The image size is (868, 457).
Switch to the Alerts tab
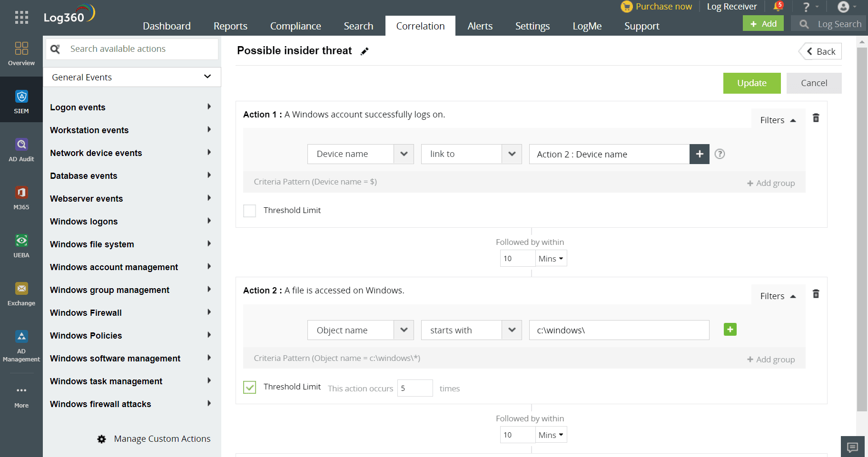pyautogui.click(x=480, y=26)
